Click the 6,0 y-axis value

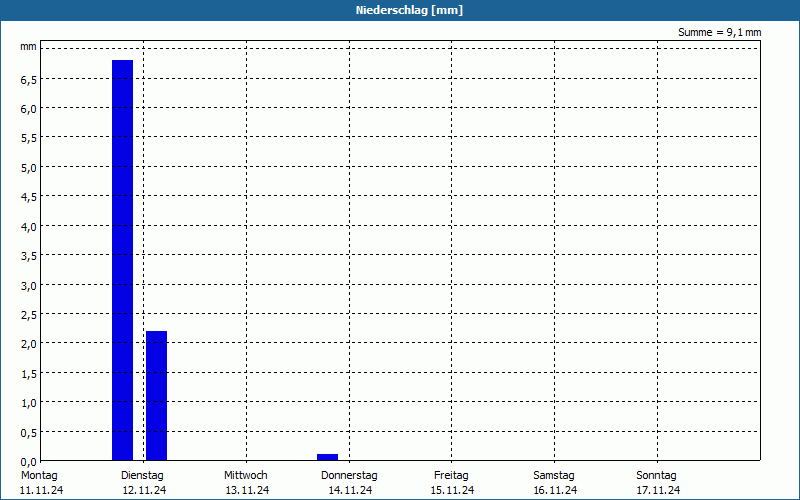(x=29, y=109)
